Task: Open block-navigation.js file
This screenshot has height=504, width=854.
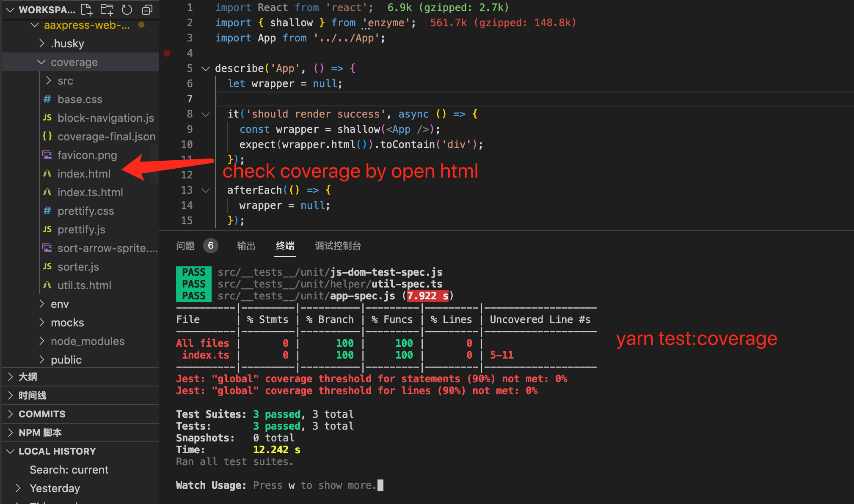Action: coord(105,118)
